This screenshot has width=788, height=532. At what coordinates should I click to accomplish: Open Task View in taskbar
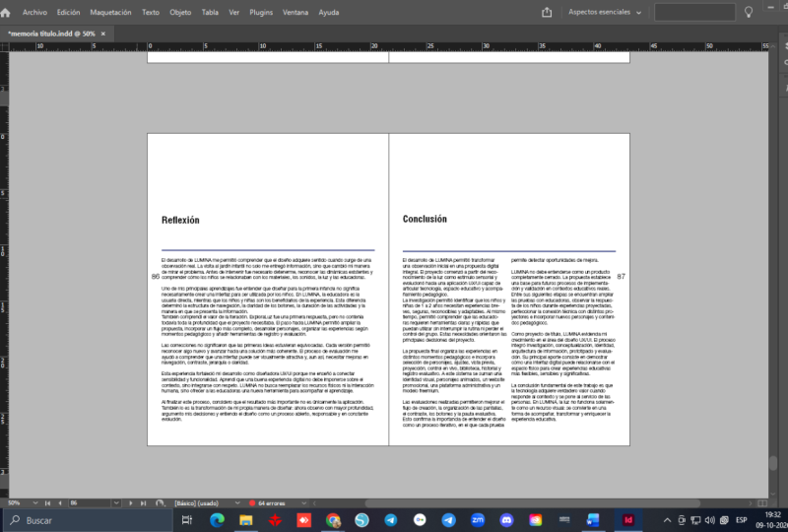[x=187, y=520]
